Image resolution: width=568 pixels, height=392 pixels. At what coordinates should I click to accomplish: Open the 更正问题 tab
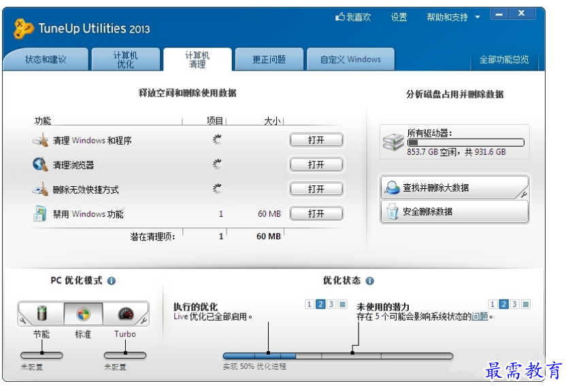pyautogui.click(x=269, y=59)
